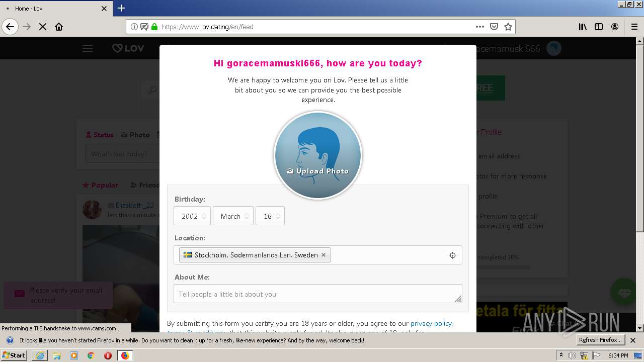Open the volume tray icon
This screenshot has width=644, height=362.
click(572, 355)
